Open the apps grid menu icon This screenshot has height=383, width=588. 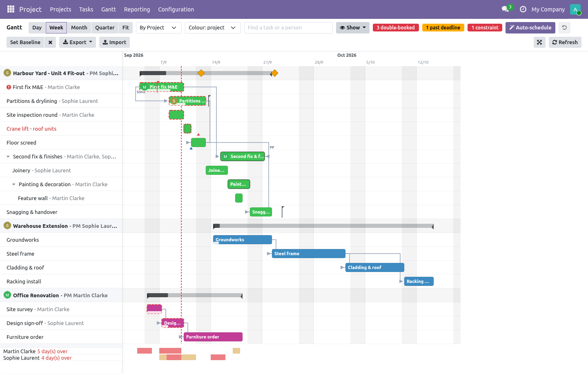11,9
